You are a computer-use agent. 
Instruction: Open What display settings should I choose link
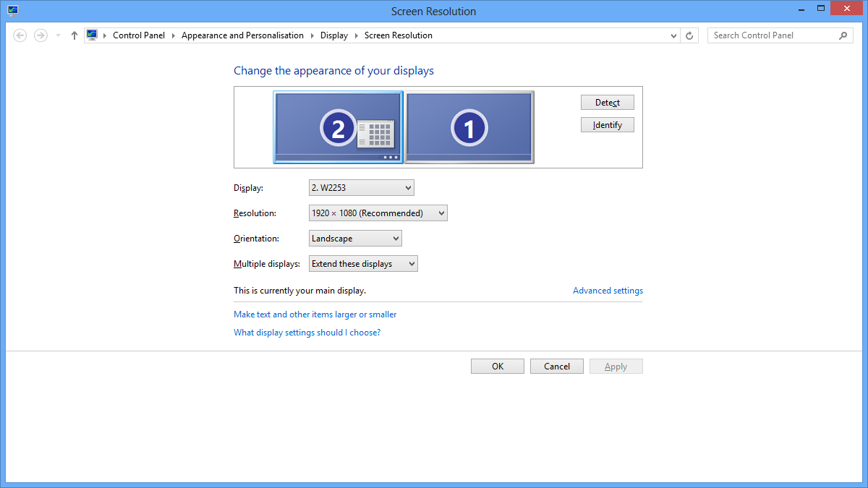coord(307,333)
